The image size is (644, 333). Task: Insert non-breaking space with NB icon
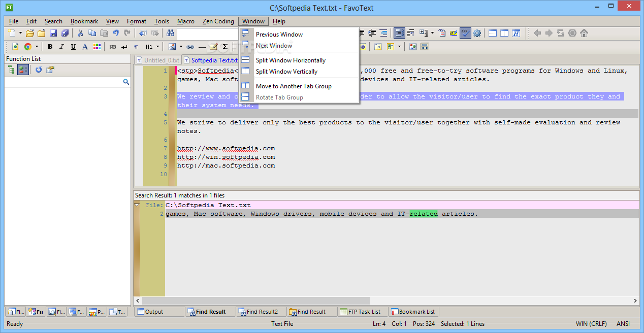click(x=112, y=47)
